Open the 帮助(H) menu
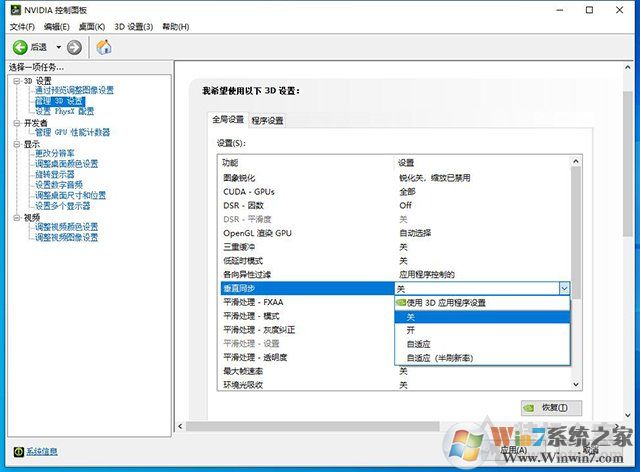640x472 pixels. click(x=175, y=26)
